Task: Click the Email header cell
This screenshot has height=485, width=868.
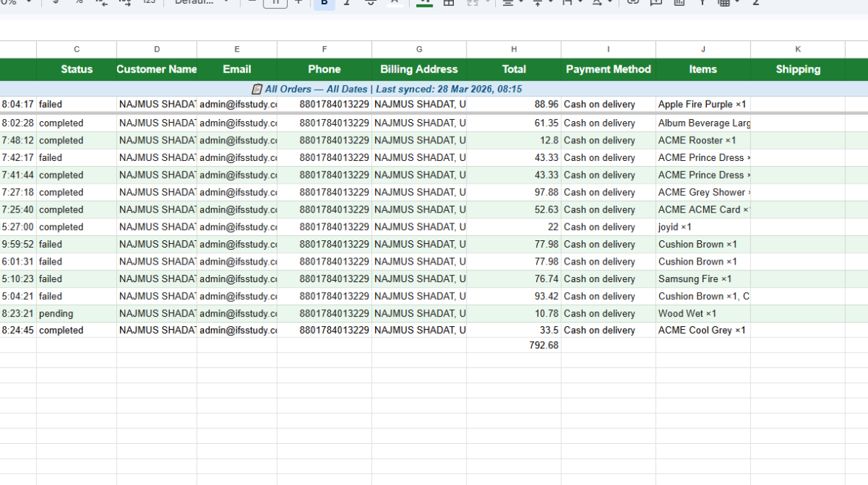Action: click(x=237, y=69)
